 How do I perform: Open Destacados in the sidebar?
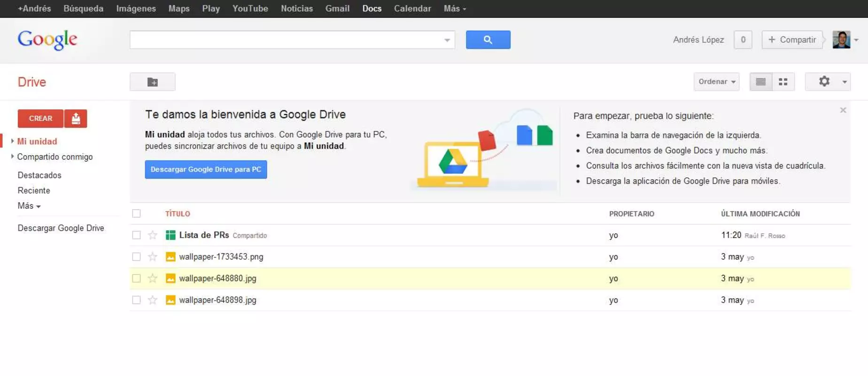(x=39, y=175)
